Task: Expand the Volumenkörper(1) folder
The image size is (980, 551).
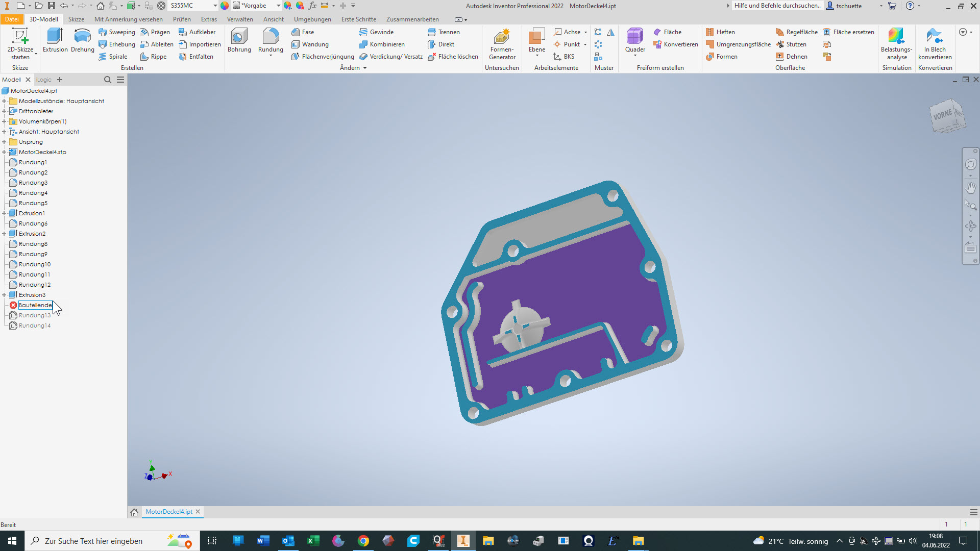Action: pyautogui.click(x=4, y=121)
